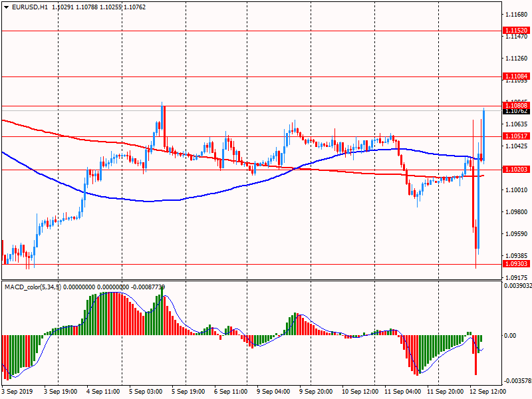
Task: Click the latest blue candle near 1.10762
Action: 483,135
